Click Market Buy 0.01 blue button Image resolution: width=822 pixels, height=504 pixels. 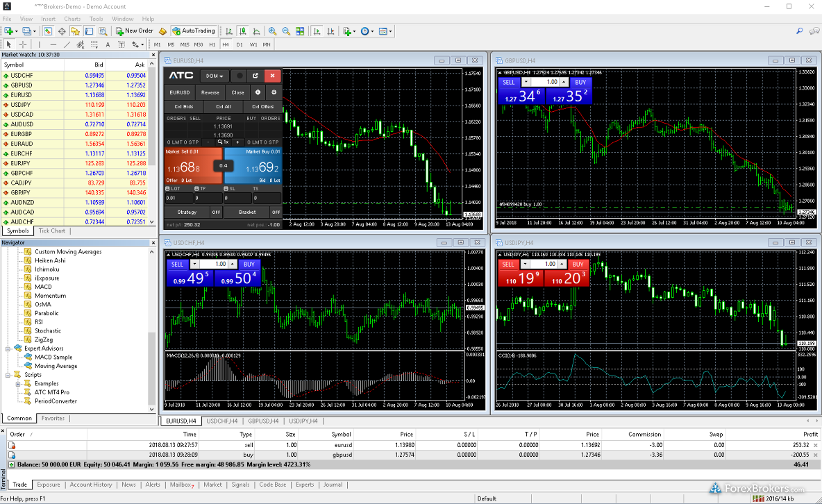[253, 165]
